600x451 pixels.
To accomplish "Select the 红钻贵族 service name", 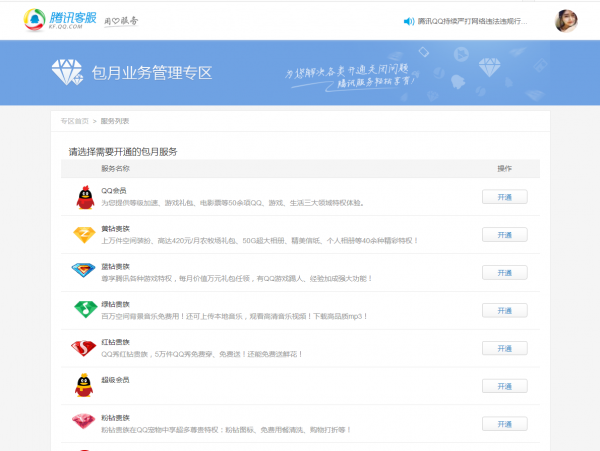I will point(116,342).
